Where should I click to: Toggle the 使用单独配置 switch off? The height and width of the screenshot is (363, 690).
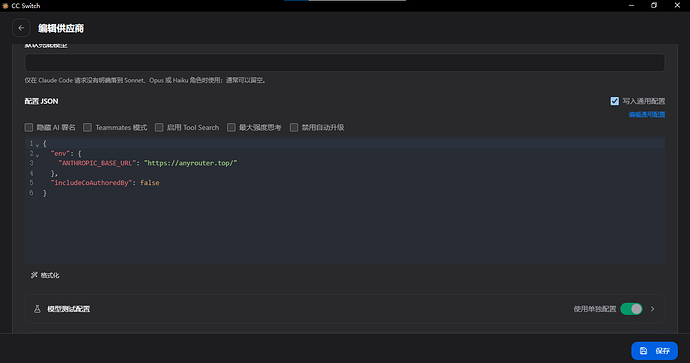631,309
